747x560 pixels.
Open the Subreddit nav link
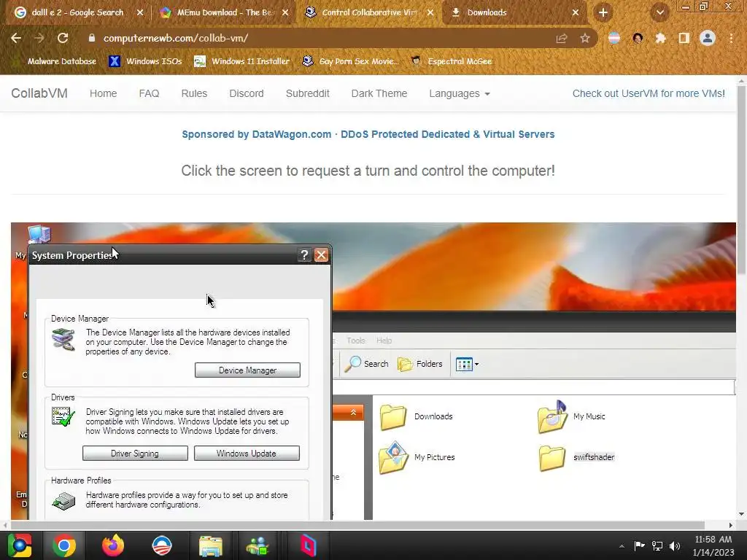tap(307, 93)
